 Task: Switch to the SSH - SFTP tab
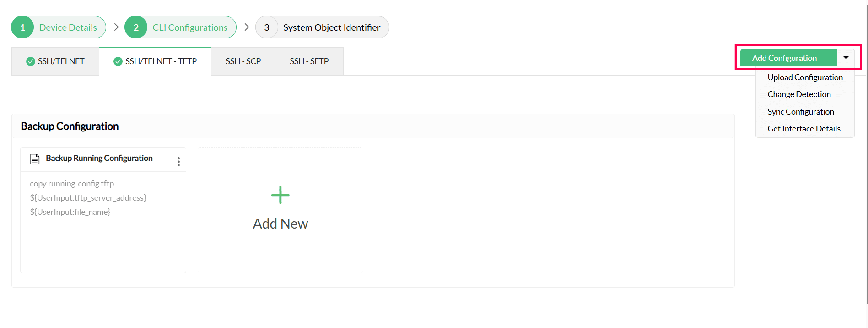pyautogui.click(x=309, y=61)
